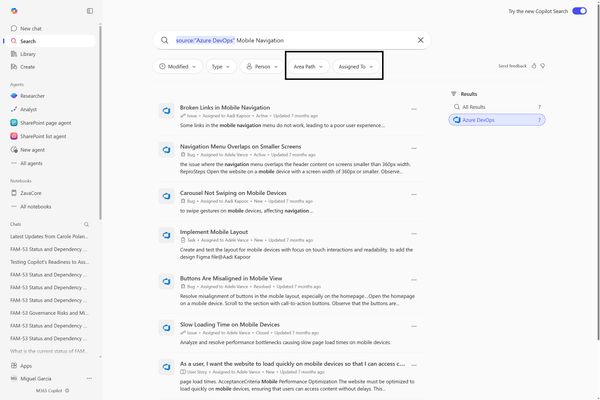Toggle Try the new Copilot Search

pyautogui.click(x=579, y=11)
